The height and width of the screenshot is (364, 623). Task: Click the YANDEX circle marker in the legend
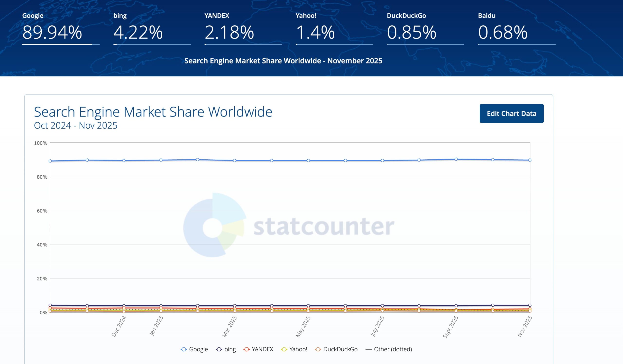click(x=247, y=349)
